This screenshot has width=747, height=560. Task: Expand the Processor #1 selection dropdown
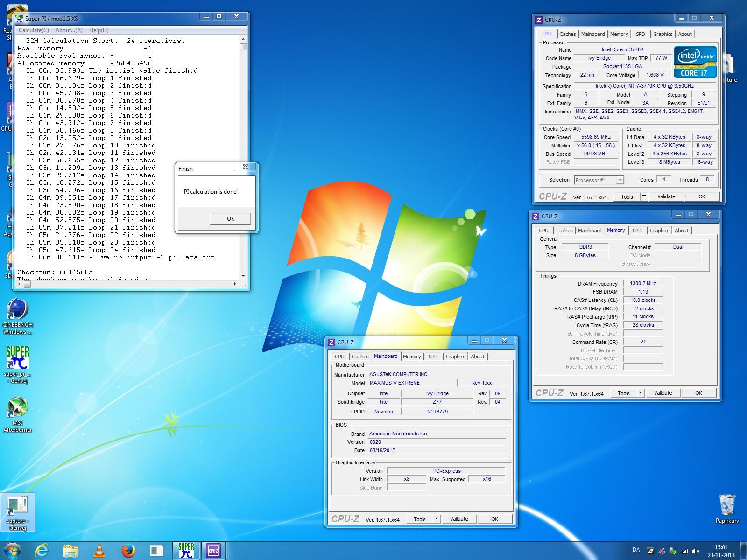(620, 180)
